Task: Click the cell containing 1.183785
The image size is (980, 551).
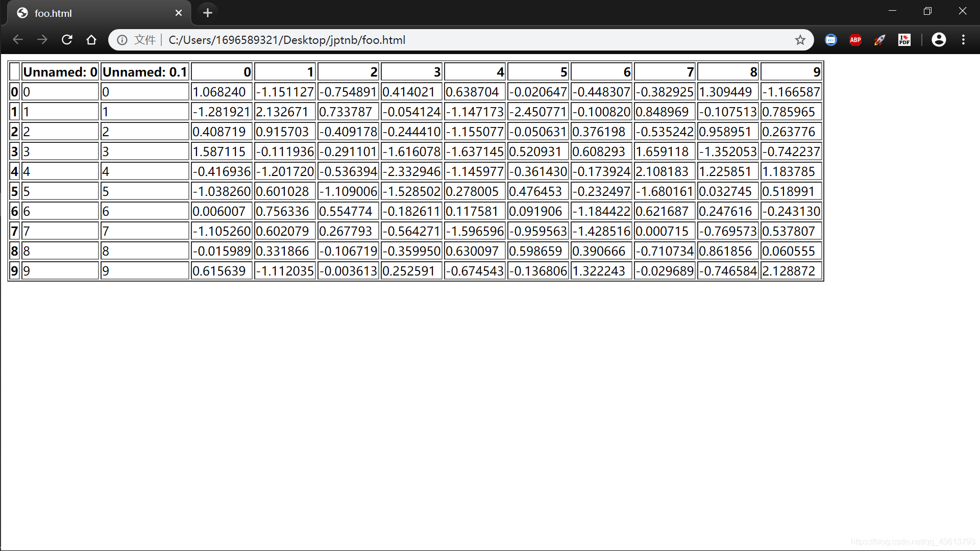Action: [791, 171]
